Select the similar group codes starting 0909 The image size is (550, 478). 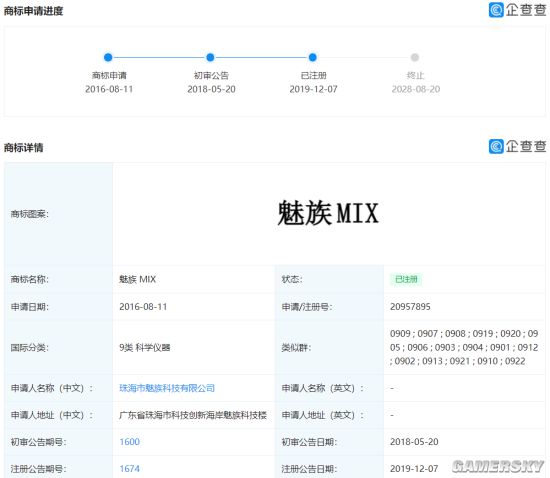pos(464,347)
